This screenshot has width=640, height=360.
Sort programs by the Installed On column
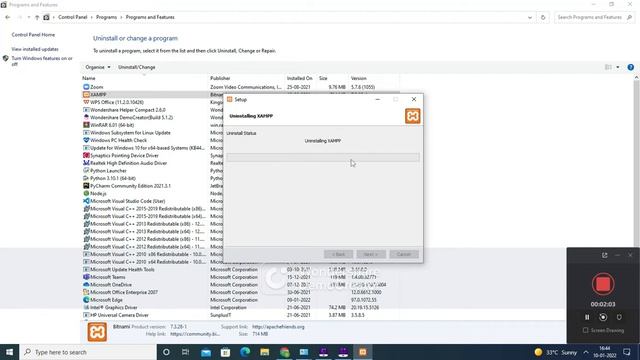click(x=300, y=78)
